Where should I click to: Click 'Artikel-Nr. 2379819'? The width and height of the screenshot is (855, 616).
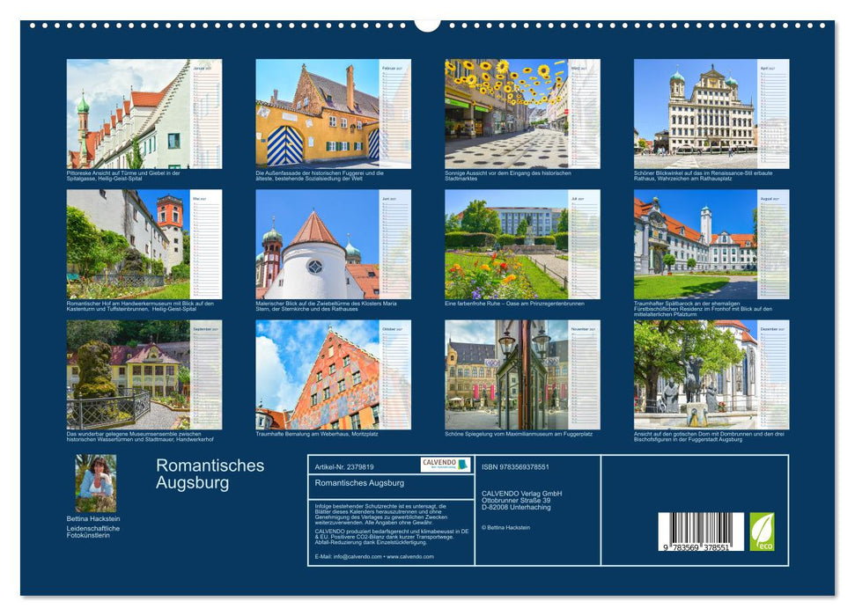(344, 467)
